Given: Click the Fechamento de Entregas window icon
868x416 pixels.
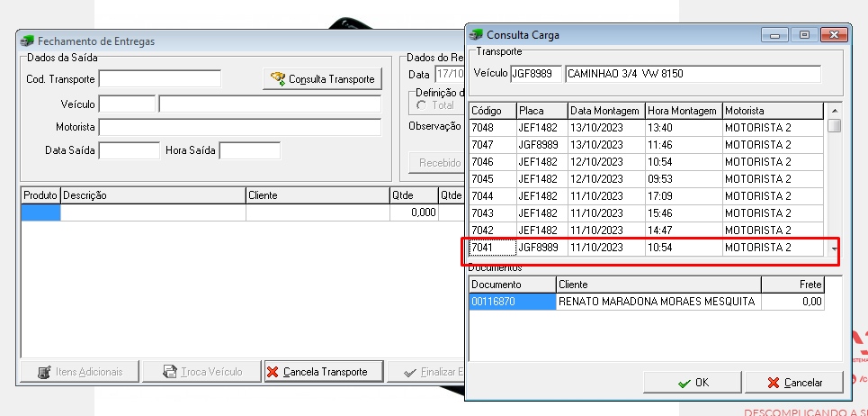Looking at the screenshot, I should [26, 41].
